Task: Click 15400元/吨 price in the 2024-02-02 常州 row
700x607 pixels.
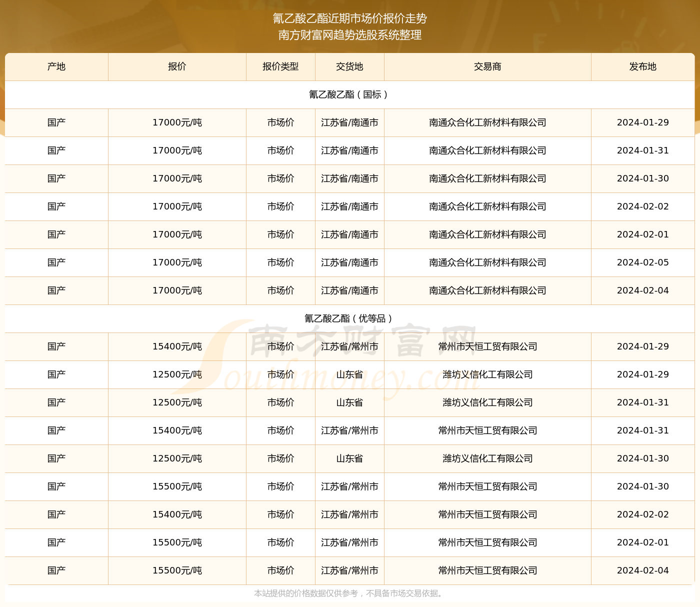Action: (x=177, y=514)
